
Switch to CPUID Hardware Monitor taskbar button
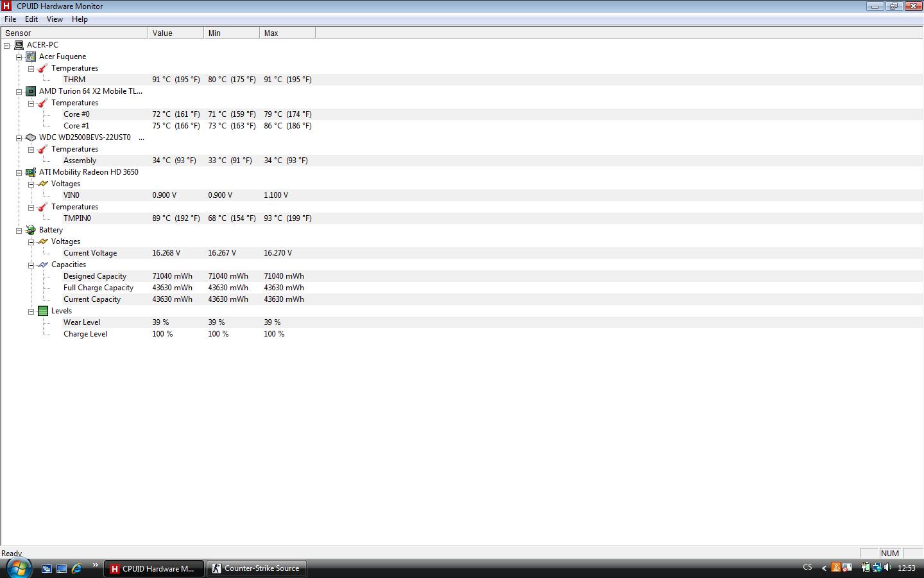153,568
